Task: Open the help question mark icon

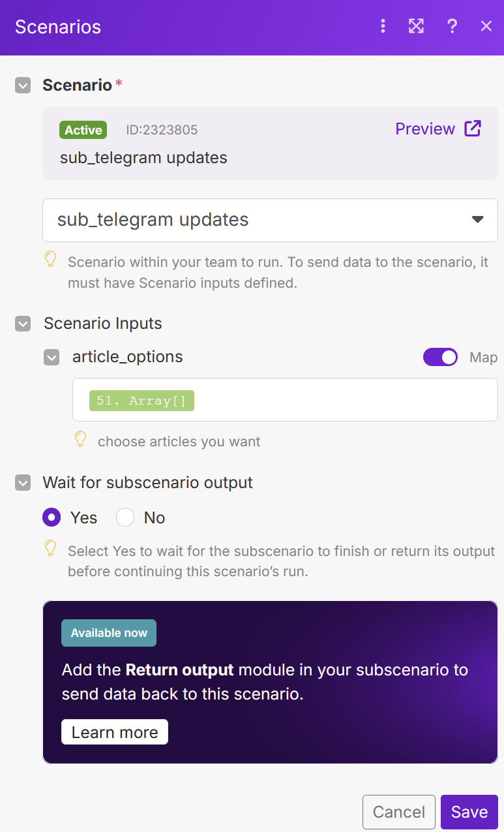Action: [452, 26]
